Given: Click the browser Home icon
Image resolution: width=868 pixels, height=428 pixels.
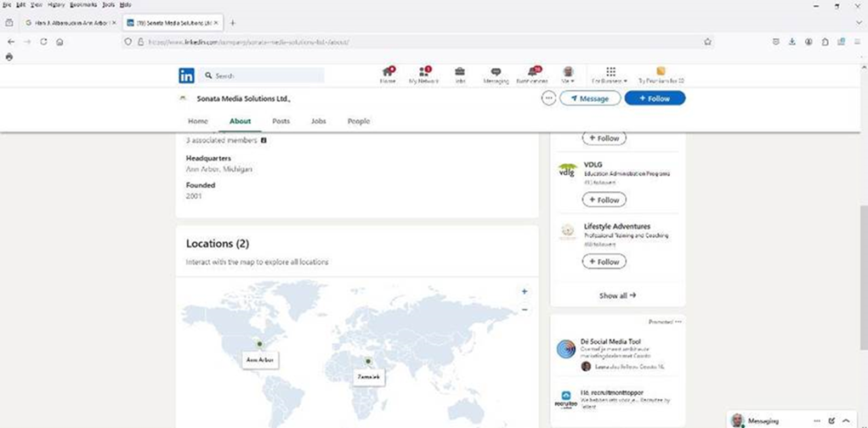Looking at the screenshot, I should coord(60,42).
